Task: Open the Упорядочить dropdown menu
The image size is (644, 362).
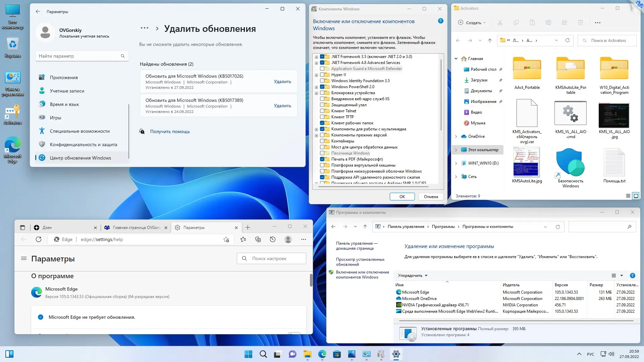Action: (413, 276)
